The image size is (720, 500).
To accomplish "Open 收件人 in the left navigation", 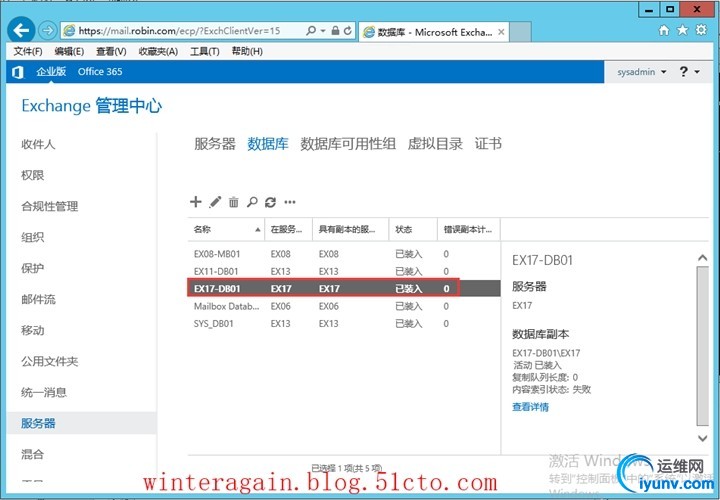I will 38,144.
